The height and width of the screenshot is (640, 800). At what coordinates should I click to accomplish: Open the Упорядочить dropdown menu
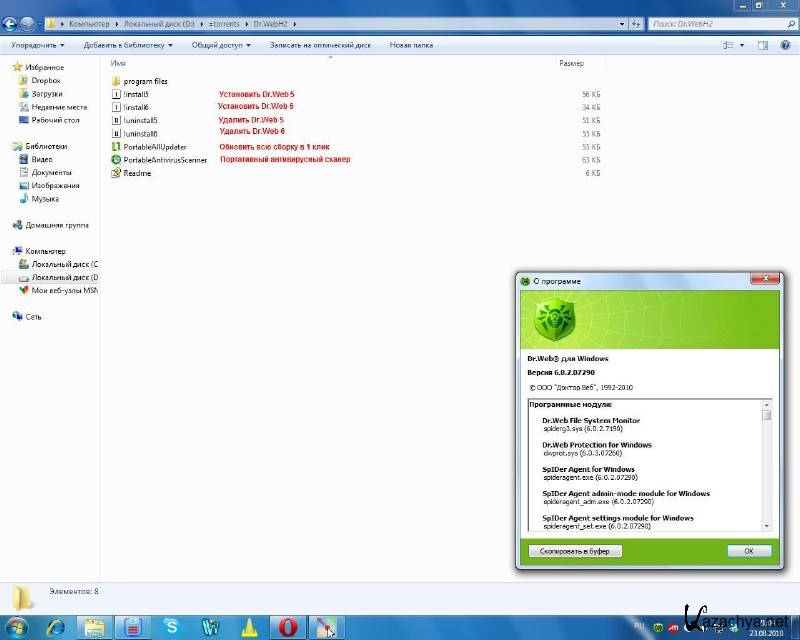point(37,45)
